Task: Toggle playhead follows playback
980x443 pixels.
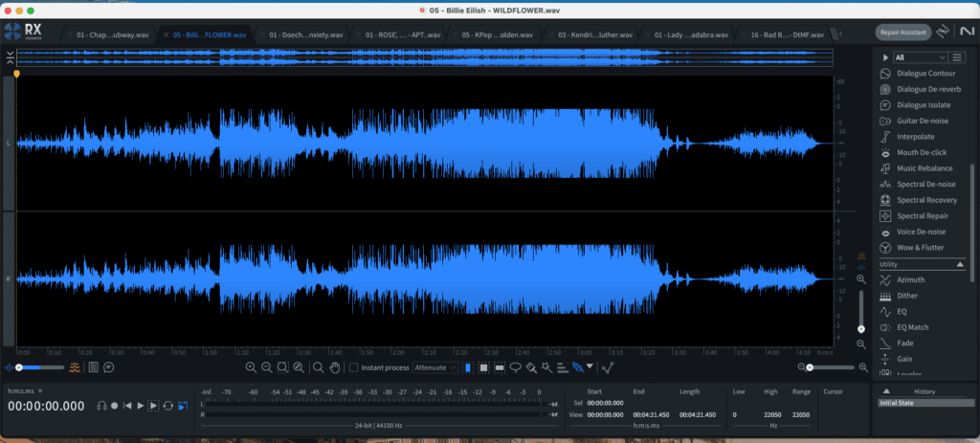Action: 182,406
